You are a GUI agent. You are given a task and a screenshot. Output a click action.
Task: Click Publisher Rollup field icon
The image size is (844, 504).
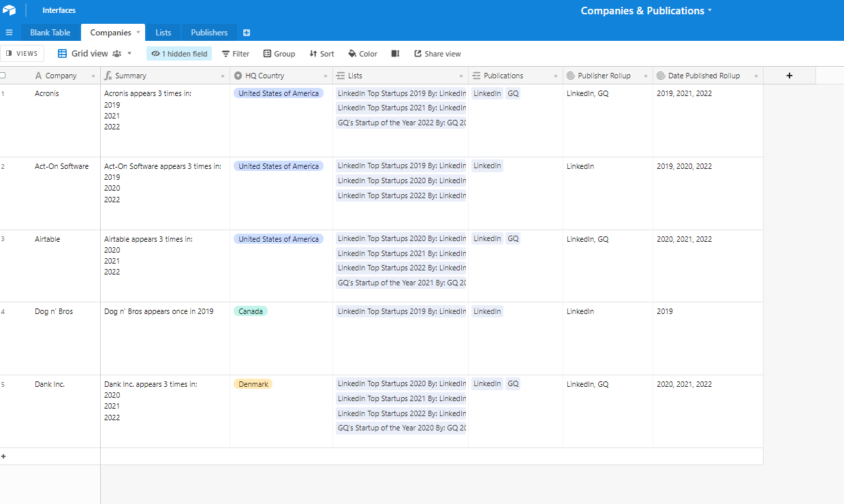click(x=571, y=76)
